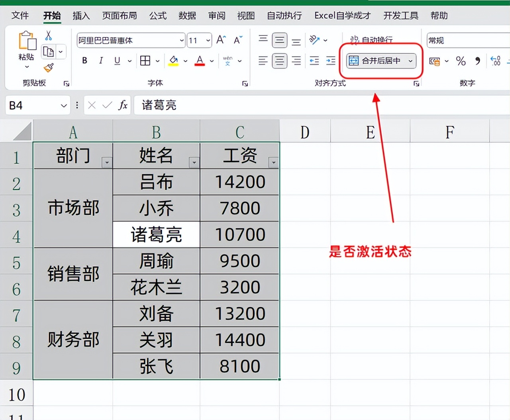Click the text orientation icon
510x420 pixels.
point(314,40)
